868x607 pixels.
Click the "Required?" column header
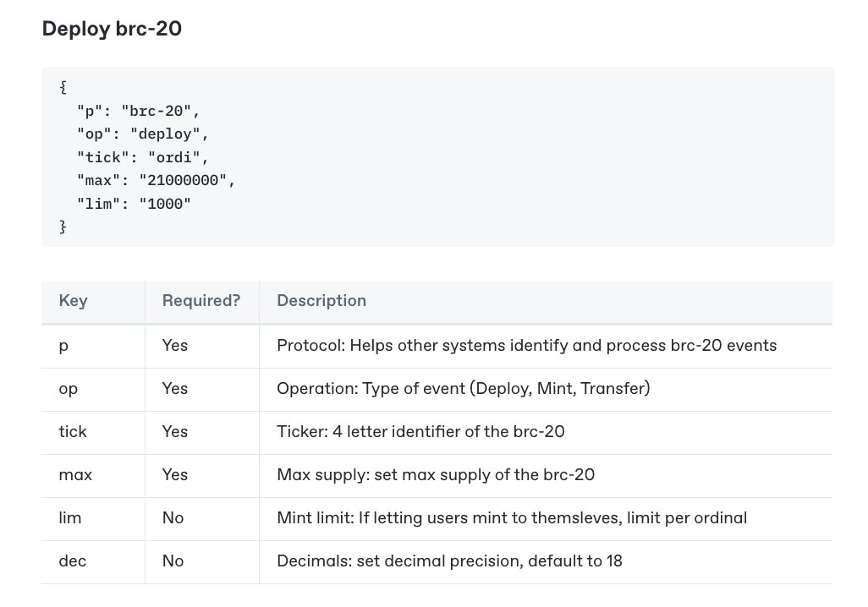201,301
